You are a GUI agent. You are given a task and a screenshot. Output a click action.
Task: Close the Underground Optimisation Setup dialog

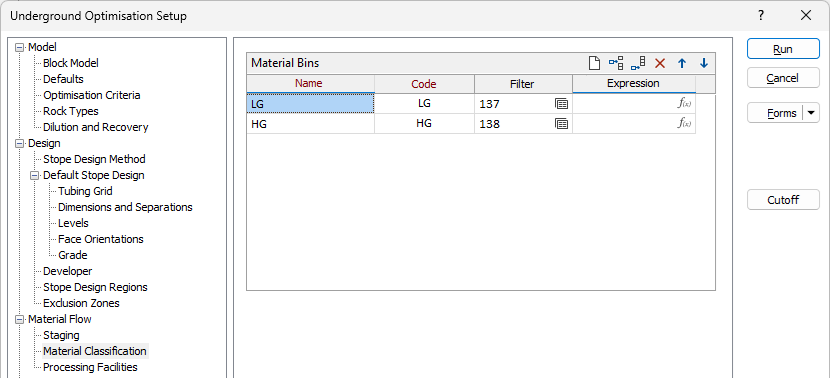coord(806,15)
